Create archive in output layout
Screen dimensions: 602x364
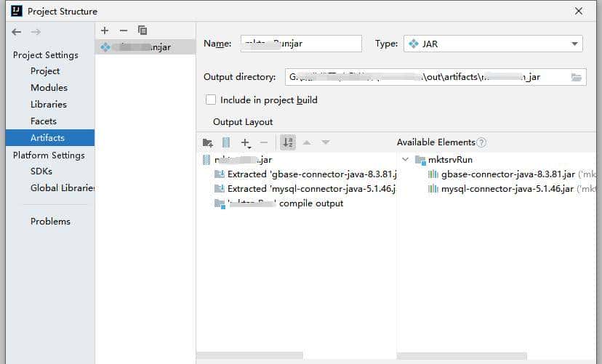coord(226,142)
